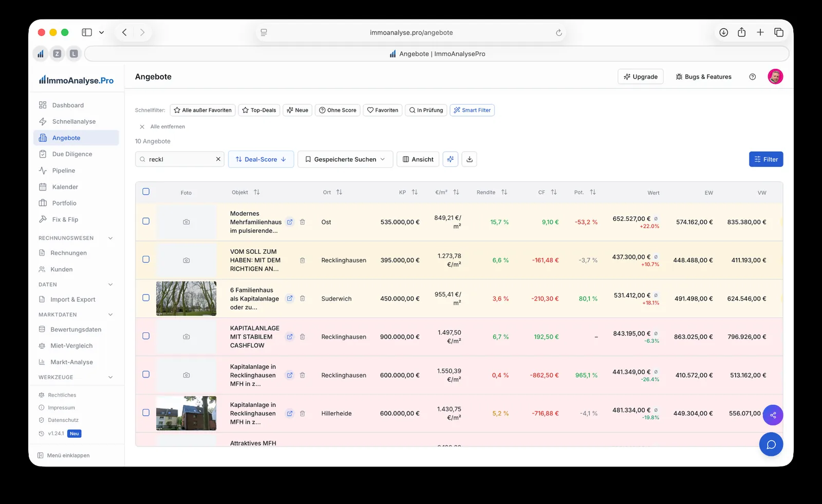Screen dimensions: 822x504
Task: Check the 600.000 € Recklinghausen row checkbox
Action: coord(146,375)
